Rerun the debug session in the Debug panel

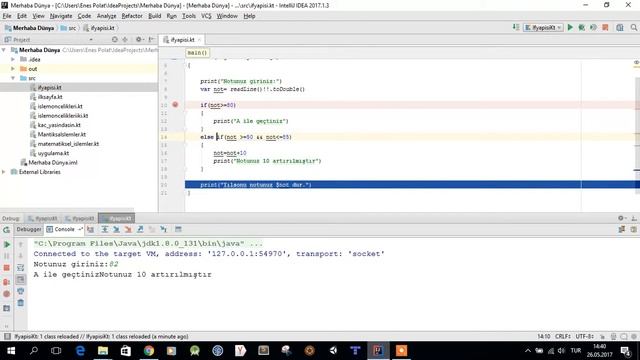coord(7,230)
